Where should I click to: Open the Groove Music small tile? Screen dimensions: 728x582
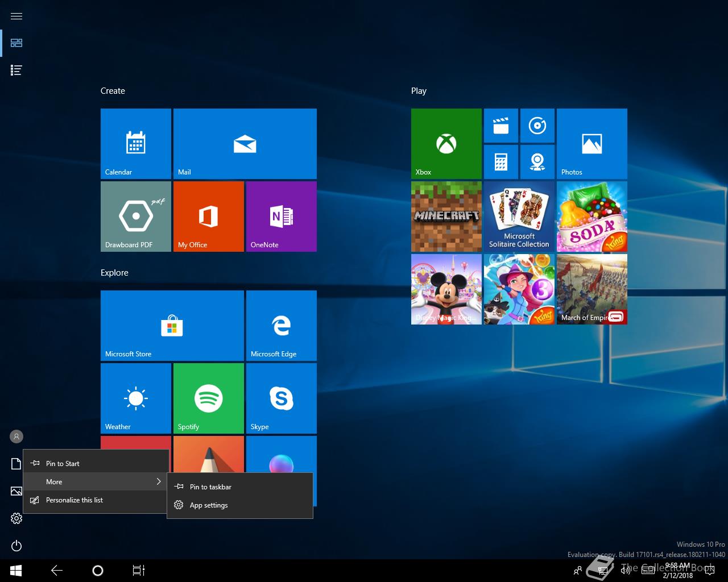[x=537, y=126]
